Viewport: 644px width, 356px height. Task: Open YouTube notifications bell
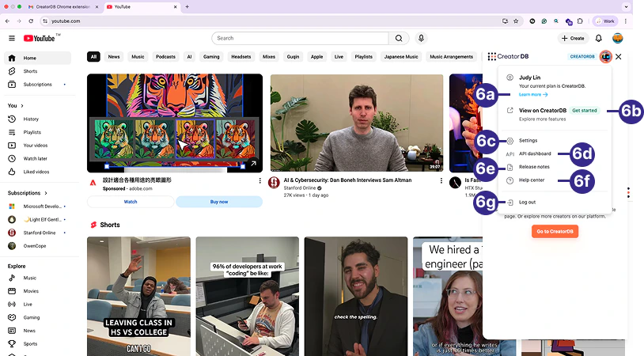(599, 38)
